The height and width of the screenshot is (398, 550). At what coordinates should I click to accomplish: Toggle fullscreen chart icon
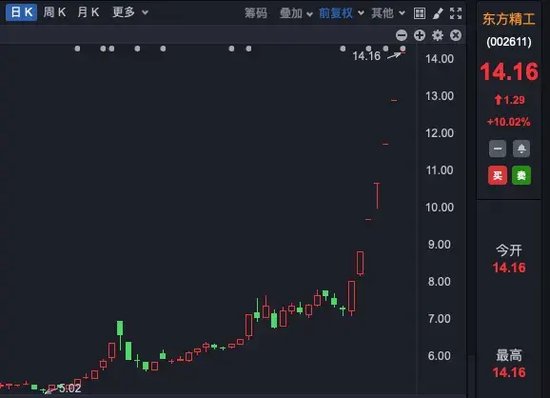(456, 13)
